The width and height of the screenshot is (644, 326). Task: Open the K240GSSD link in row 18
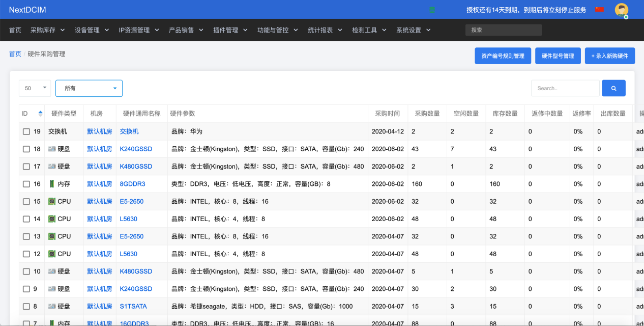coord(136,149)
